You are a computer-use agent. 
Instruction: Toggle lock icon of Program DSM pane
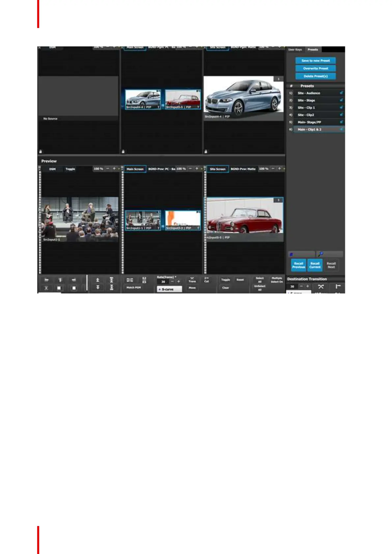(x=40, y=152)
